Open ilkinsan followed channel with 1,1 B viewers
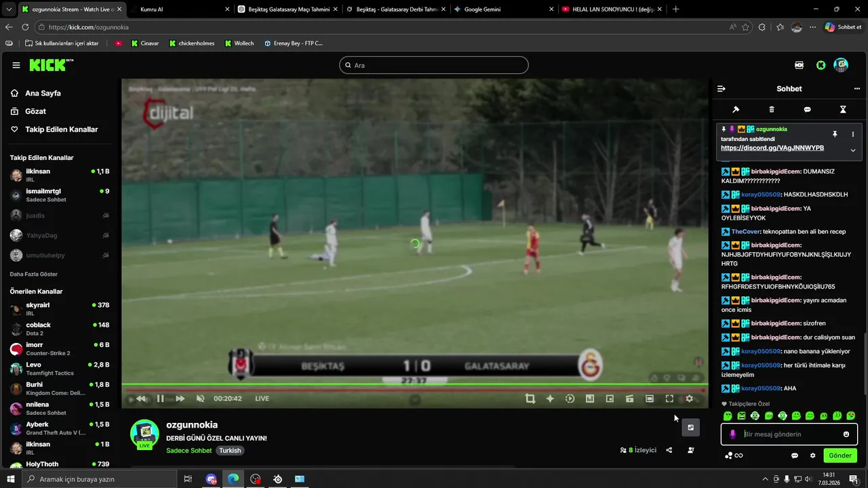 (60, 176)
